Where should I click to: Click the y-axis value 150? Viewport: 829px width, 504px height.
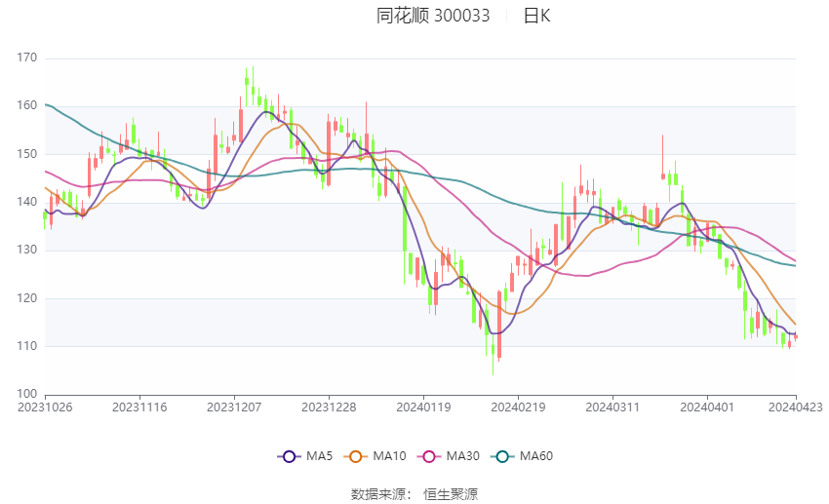coord(27,154)
